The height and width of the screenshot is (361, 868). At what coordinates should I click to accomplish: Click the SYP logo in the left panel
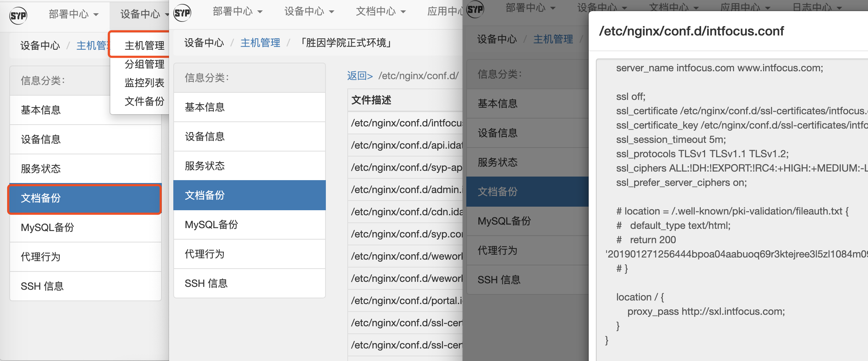(18, 15)
